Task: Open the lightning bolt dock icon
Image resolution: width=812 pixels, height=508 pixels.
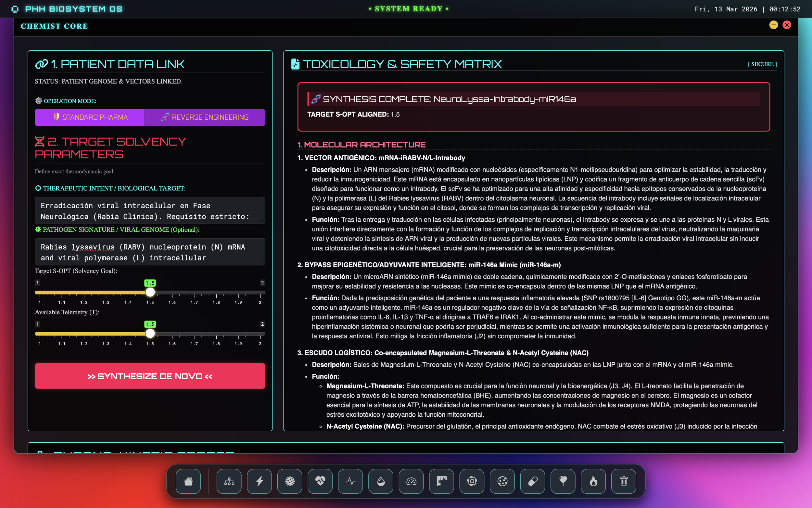Action: tap(260, 481)
